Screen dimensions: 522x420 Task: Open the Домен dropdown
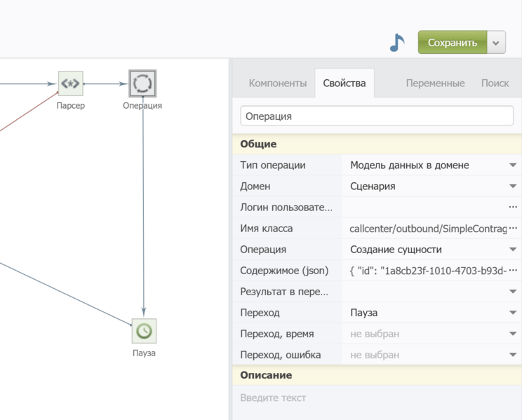tap(513, 187)
